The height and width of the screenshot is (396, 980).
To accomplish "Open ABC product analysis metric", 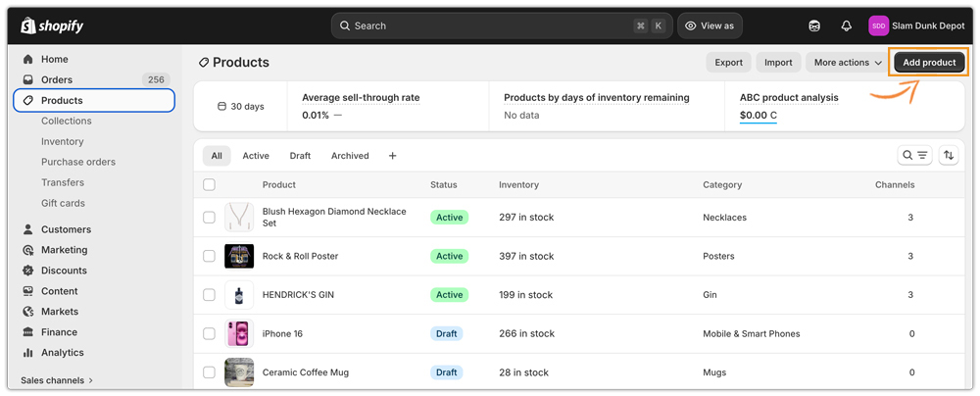I will pos(789,98).
